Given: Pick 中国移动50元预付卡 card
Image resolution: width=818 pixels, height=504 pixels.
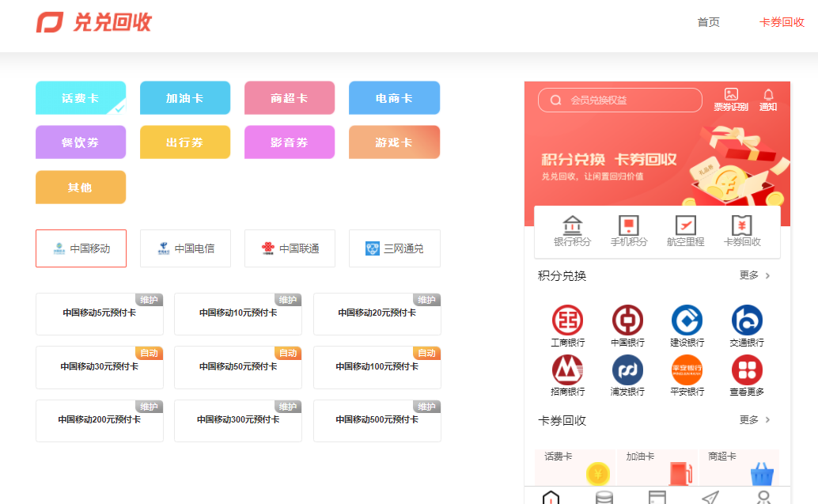Looking at the screenshot, I should tap(238, 367).
